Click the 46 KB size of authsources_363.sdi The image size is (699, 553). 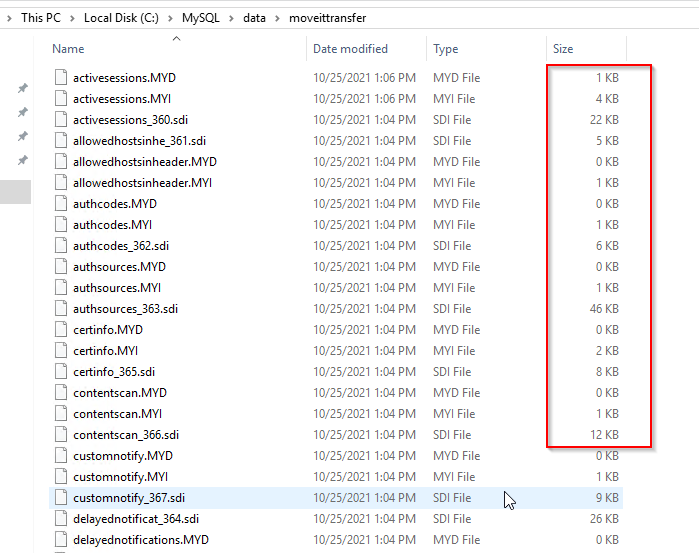(604, 309)
